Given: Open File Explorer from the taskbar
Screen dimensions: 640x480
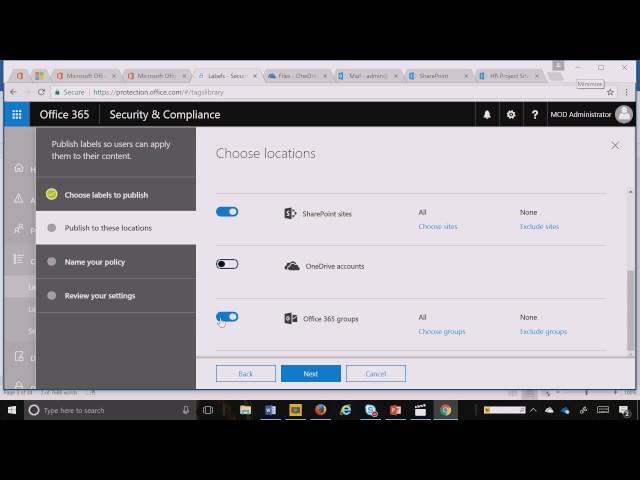Looking at the screenshot, I should pos(245,410).
